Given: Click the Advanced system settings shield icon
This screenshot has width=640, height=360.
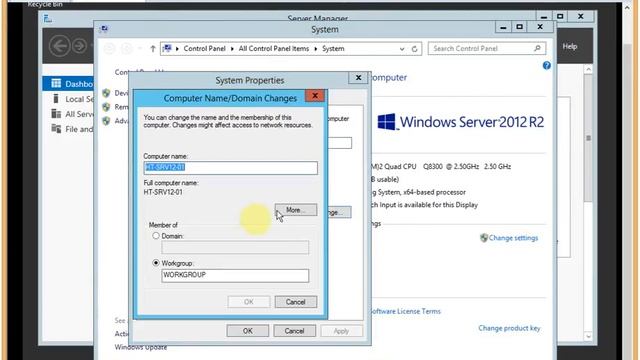Looking at the screenshot, I should click(106, 121).
